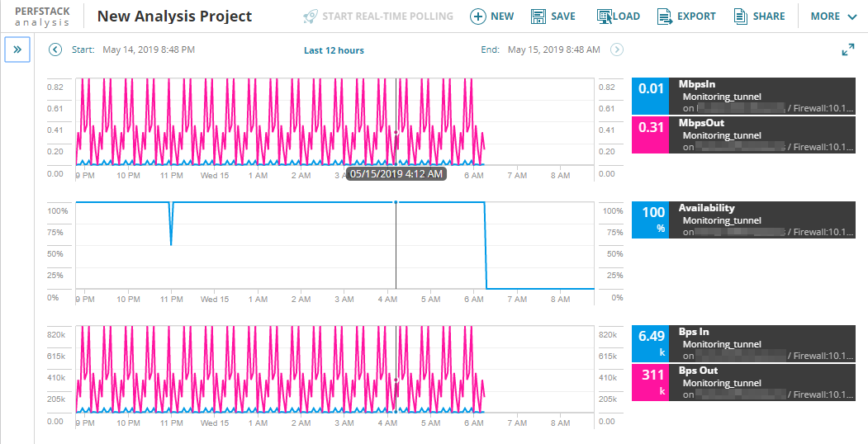Select the Availability metric legend entry

(761, 220)
